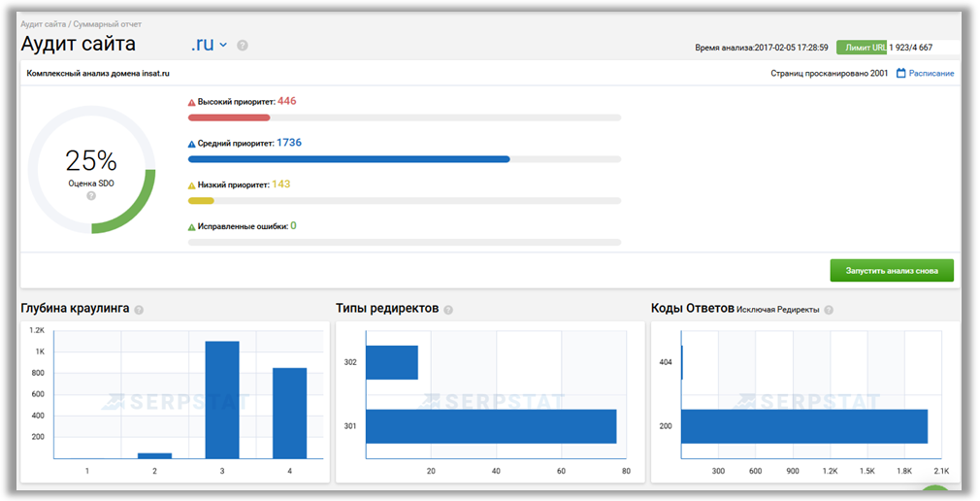
Task: Open medium priority issues count 1736
Action: pos(289,143)
